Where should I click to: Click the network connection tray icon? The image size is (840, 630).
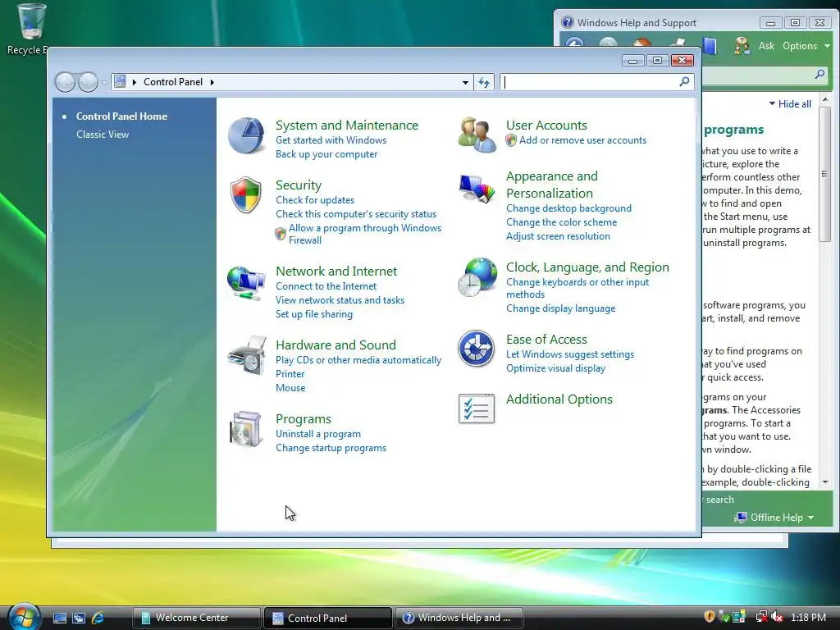click(761, 617)
